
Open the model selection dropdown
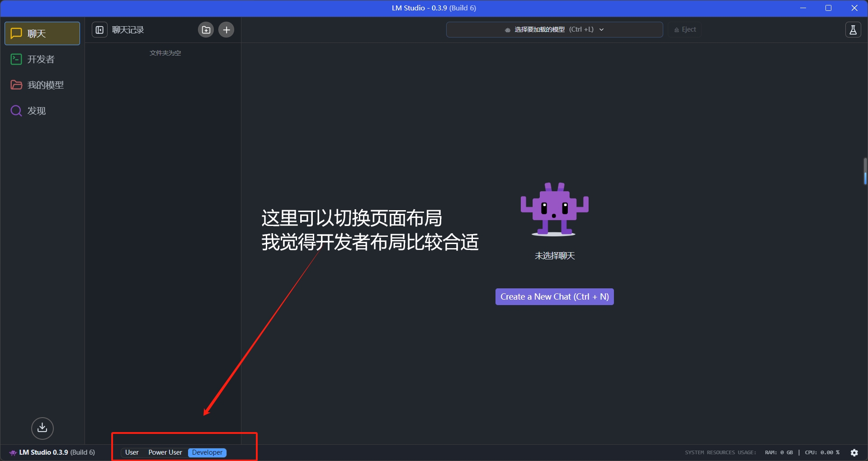click(x=554, y=30)
